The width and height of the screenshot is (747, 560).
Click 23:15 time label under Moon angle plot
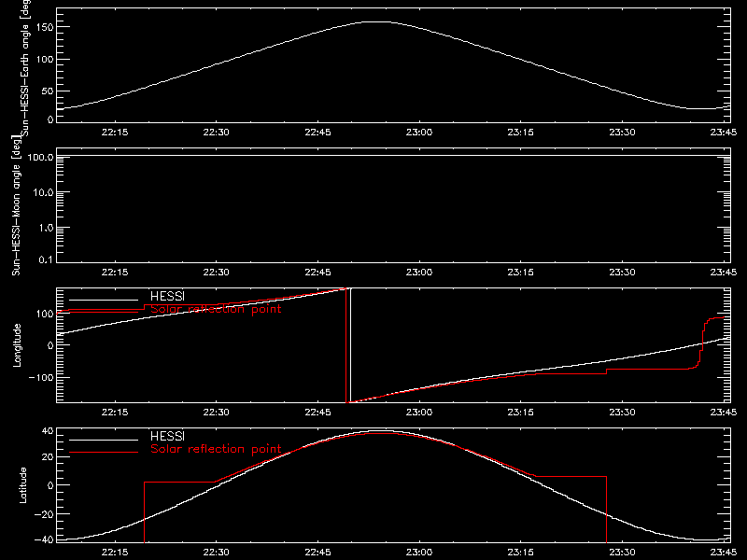coord(521,273)
